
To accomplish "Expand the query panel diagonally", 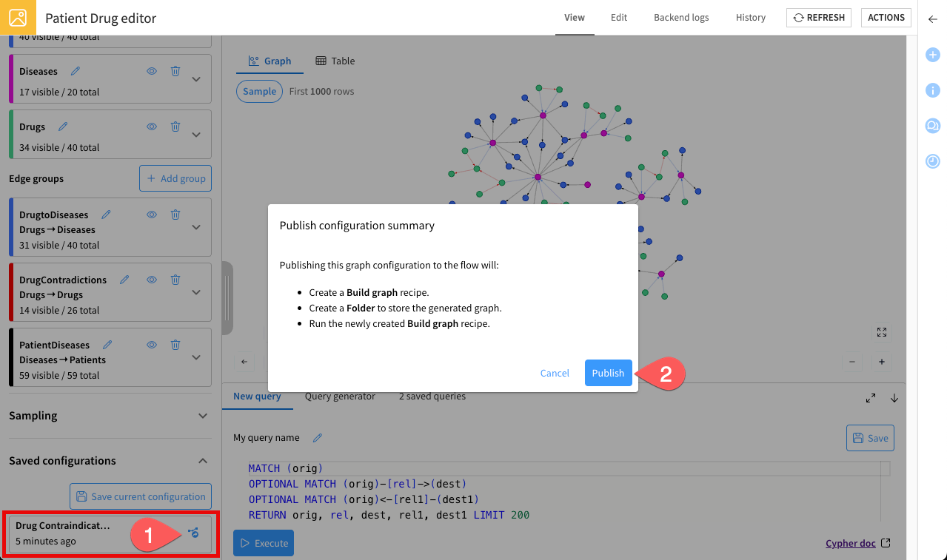I will [x=871, y=398].
